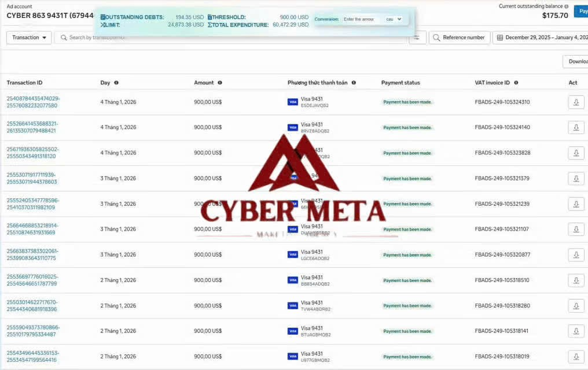Click the CYBER 863 9431T account name
The height and width of the screenshot is (370, 588).
(x=50, y=16)
